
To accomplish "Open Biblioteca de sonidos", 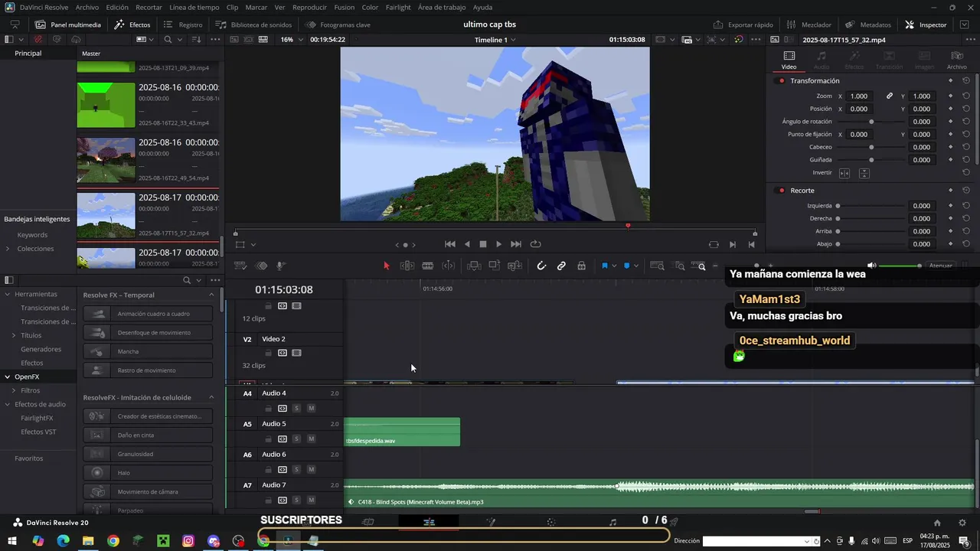I will (253, 24).
